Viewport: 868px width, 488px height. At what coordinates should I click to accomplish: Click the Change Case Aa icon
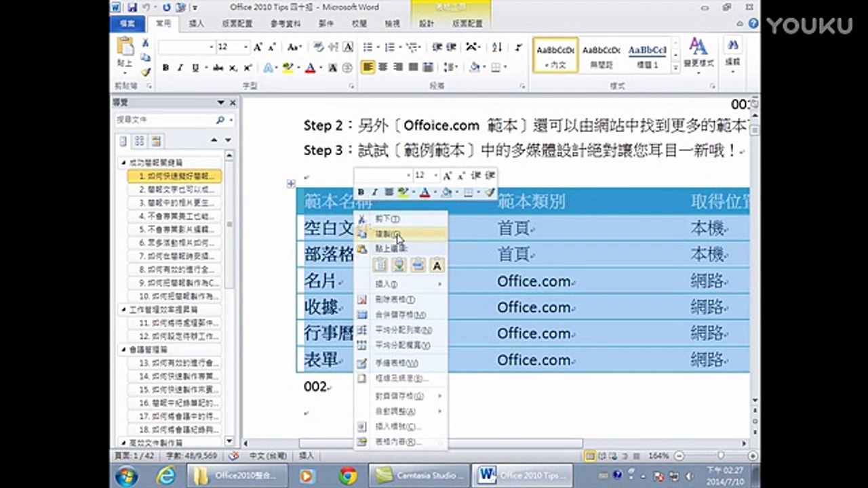(294, 47)
